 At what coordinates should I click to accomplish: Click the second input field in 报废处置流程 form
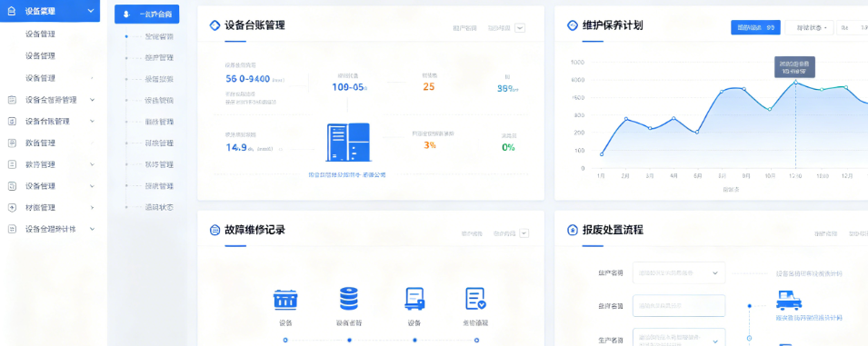679,305
